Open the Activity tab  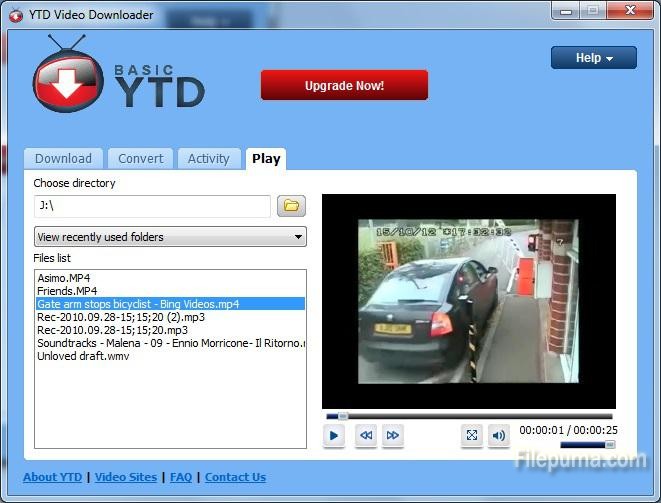[208, 159]
